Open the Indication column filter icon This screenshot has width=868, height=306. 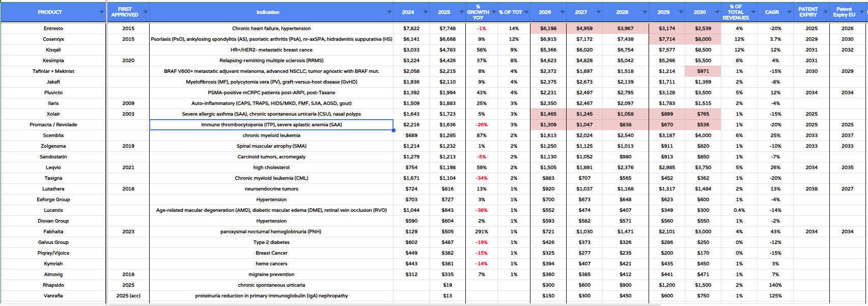point(389,12)
